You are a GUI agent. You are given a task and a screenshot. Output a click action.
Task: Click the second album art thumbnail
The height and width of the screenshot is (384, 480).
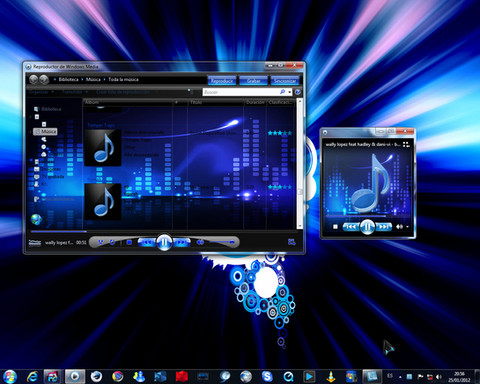[x=103, y=201]
